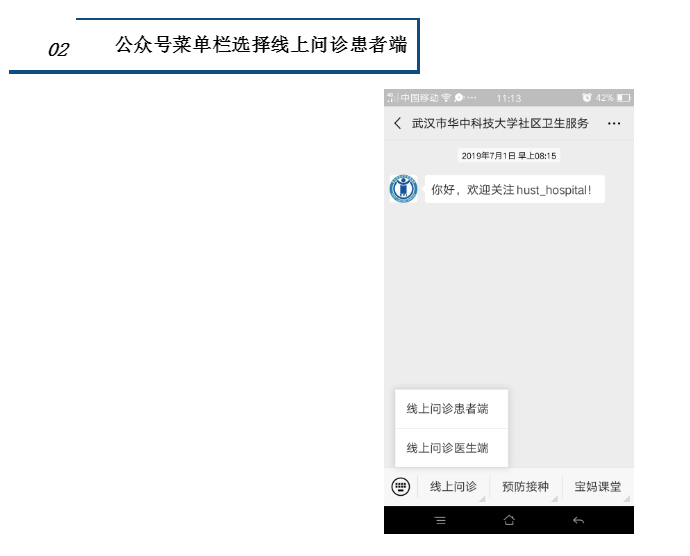Click the step number 02 label
The width and height of the screenshot is (690, 556).
[58, 50]
